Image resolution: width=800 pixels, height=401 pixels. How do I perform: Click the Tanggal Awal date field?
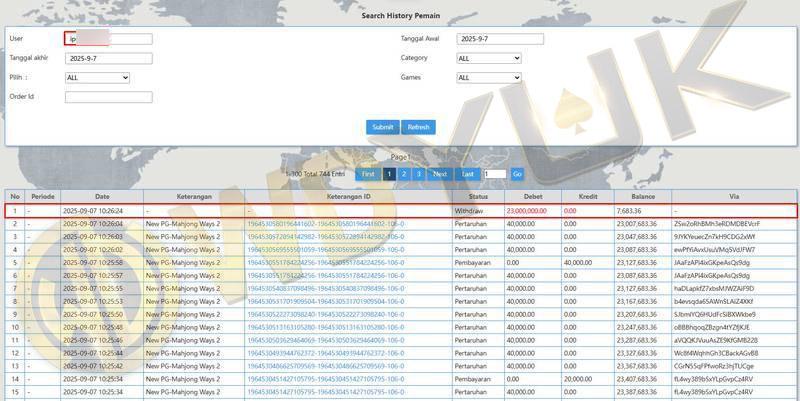click(500, 39)
